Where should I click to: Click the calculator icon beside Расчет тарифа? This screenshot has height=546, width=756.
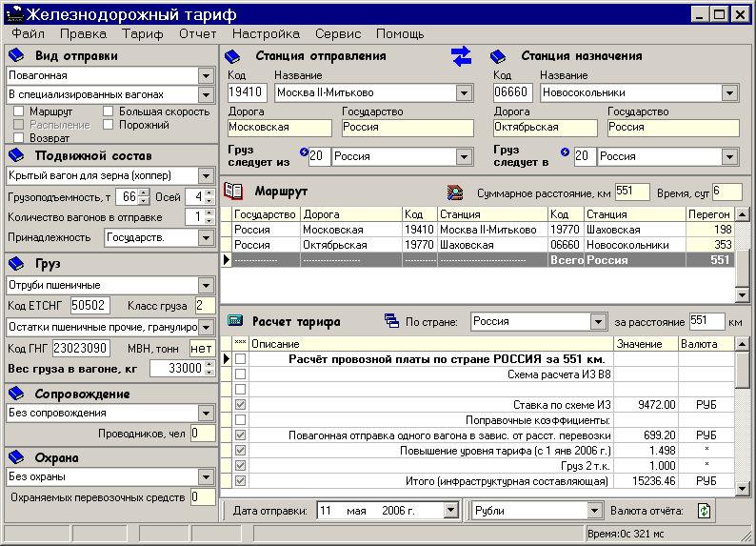pos(234,321)
